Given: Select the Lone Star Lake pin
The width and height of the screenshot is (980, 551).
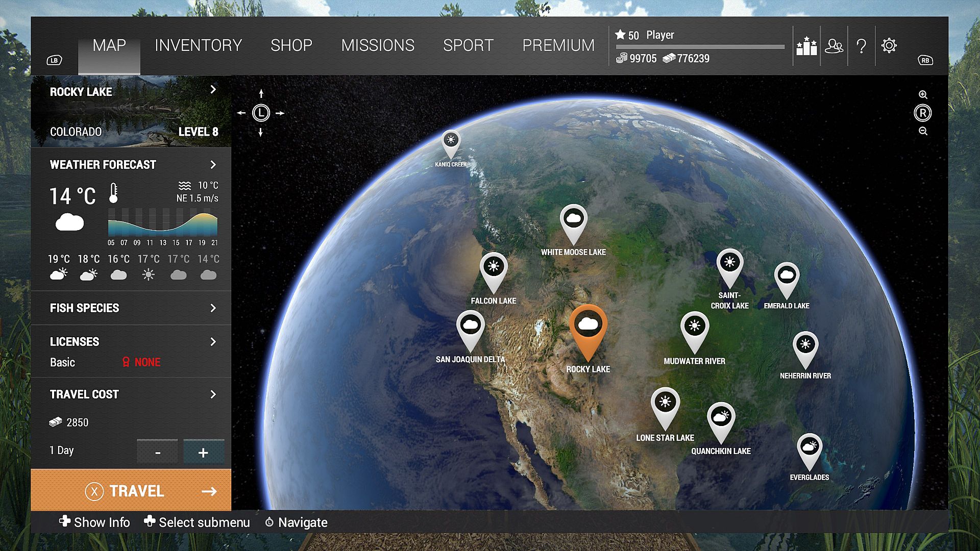Looking at the screenshot, I should coord(665,403).
